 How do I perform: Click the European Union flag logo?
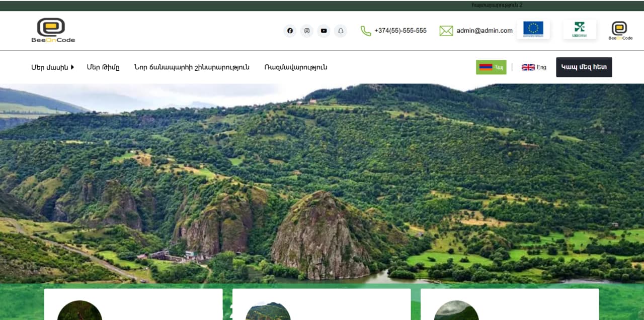pyautogui.click(x=533, y=29)
